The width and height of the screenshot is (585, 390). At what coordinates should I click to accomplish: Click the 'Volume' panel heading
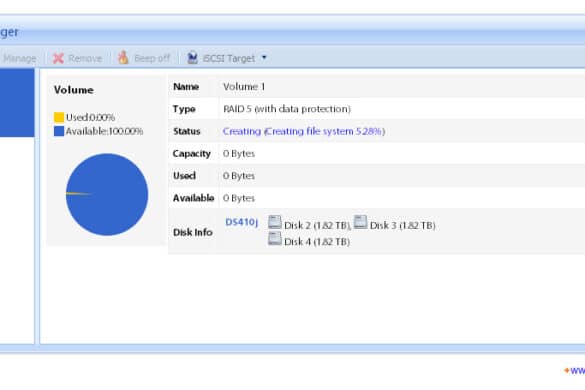pyautogui.click(x=73, y=90)
